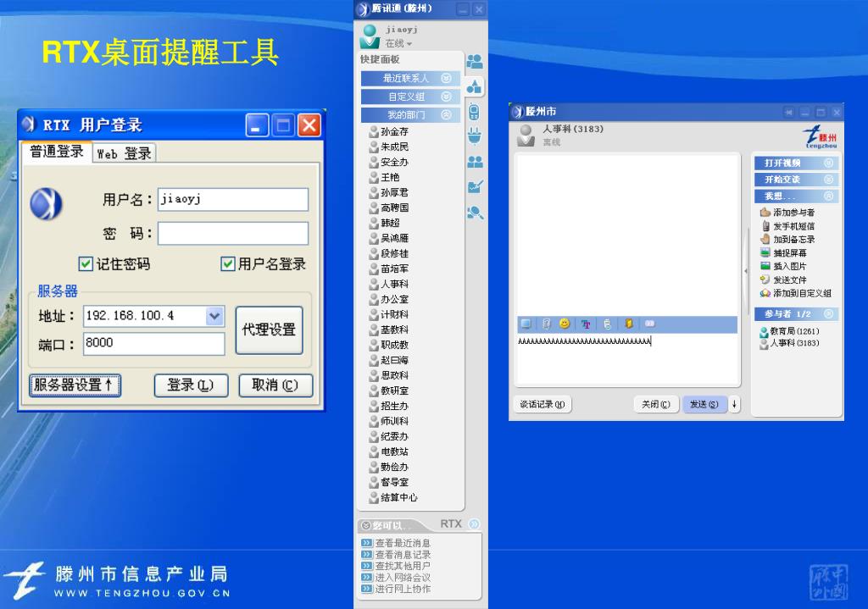Click 添加参与者 add participant action

(787, 213)
